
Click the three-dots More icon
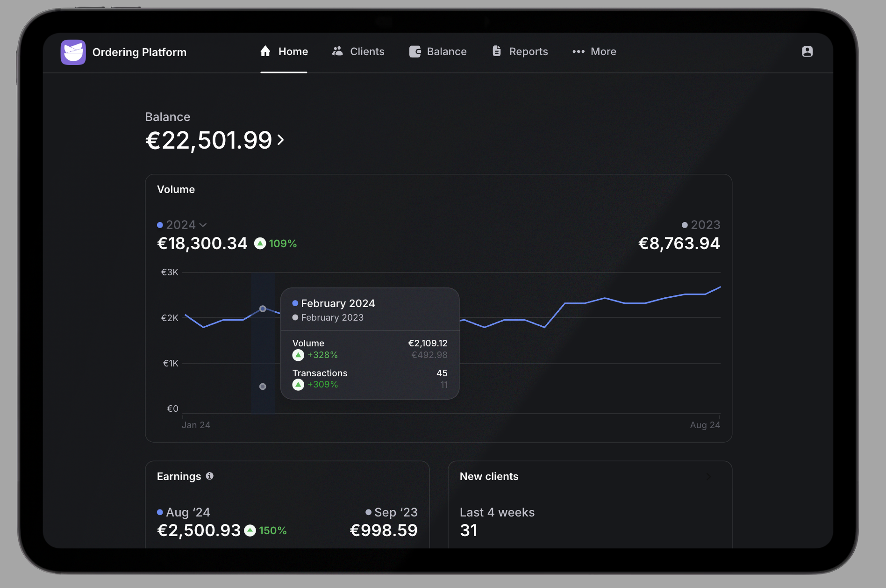(579, 51)
